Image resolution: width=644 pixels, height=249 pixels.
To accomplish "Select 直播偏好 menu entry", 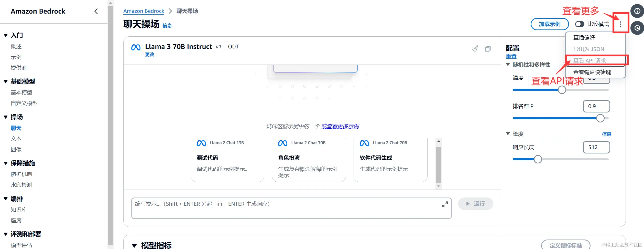I will click(595, 38).
